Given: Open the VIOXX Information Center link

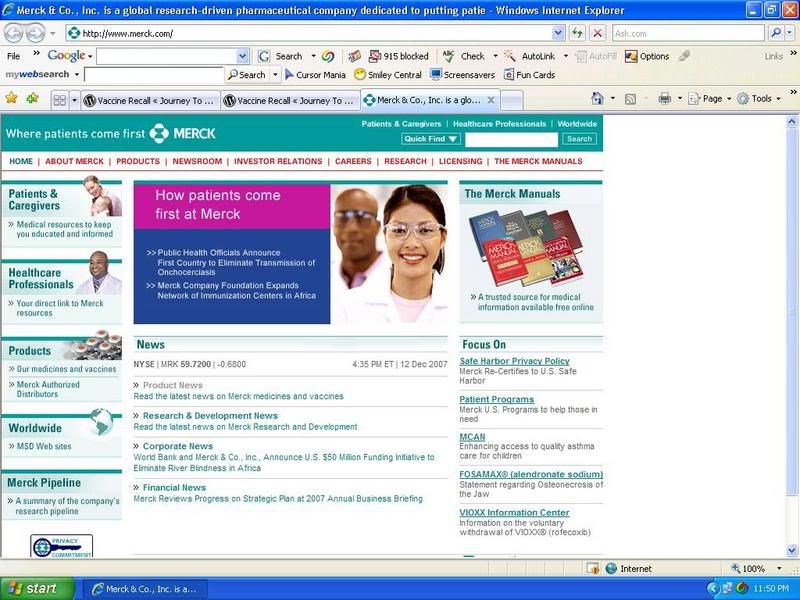Looking at the screenshot, I should click(514, 513).
